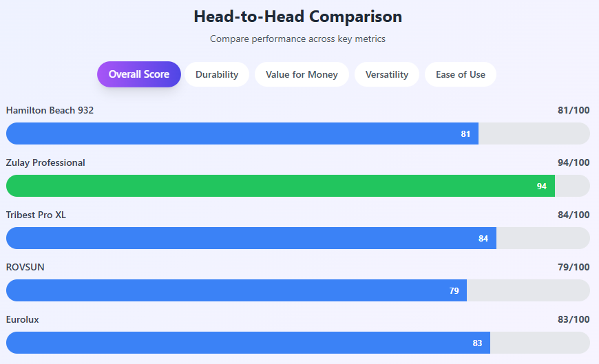Click the Hamilton Beach 932 blue bar

click(x=242, y=133)
